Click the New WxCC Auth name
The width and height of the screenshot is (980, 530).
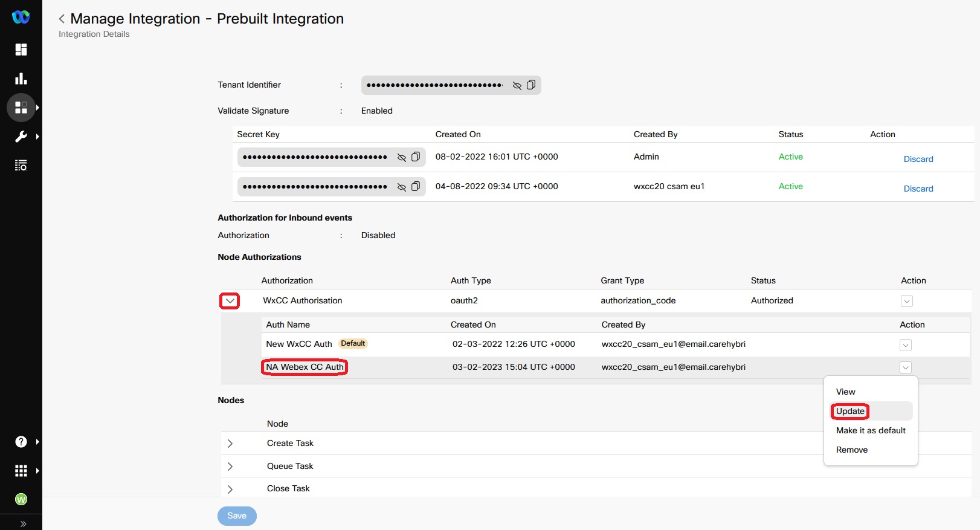[x=299, y=344]
